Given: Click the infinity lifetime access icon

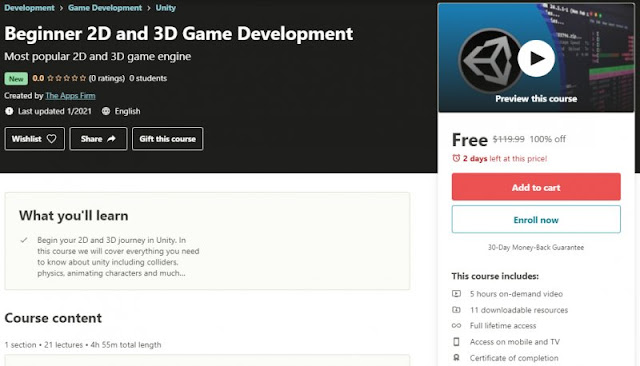Looking at the screenshot, I should 456,326.
